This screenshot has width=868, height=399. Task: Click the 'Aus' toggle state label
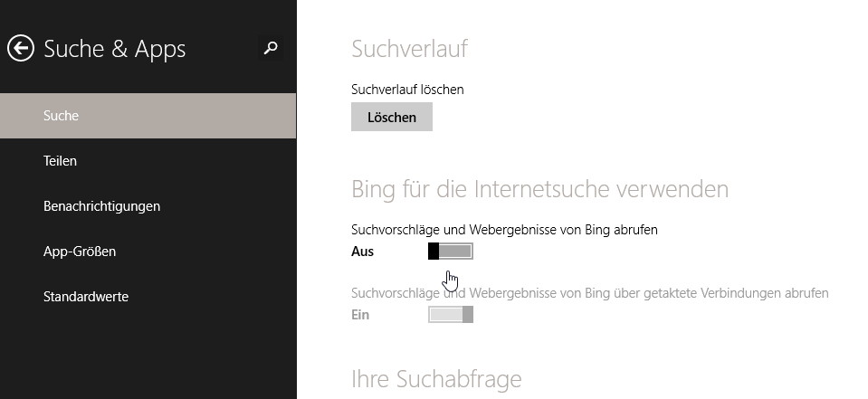point(363,252)
